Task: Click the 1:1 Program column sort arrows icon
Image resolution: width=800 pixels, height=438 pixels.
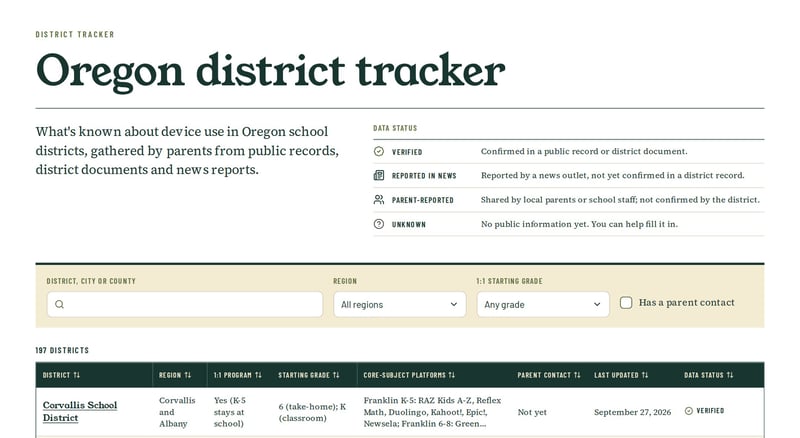Action: click(x=258, y=375)
